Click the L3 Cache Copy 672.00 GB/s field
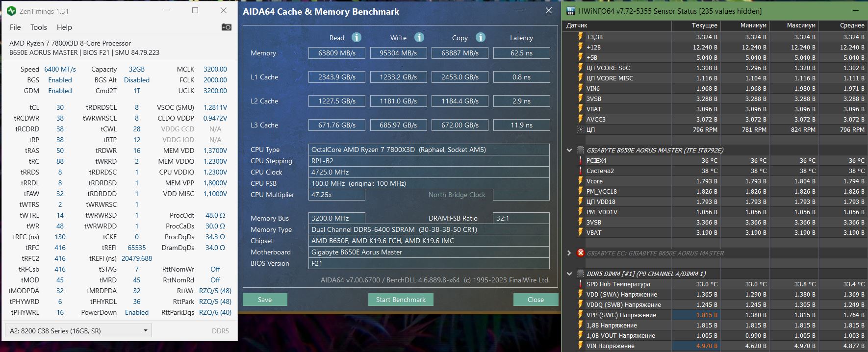The height and width of the screenshot is (352, 868). coord(460,125)
